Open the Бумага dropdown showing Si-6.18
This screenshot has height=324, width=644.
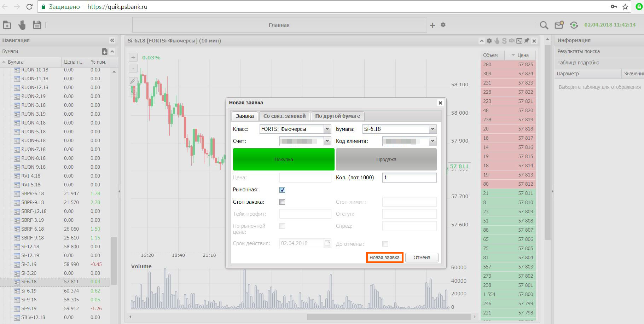(x=433, y=129)
